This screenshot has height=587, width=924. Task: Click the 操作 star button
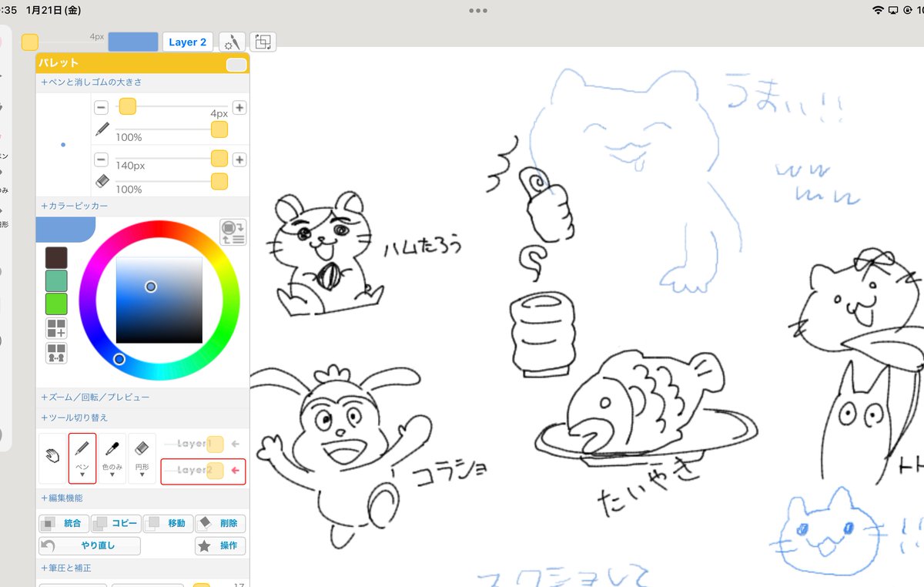point(220,546)
